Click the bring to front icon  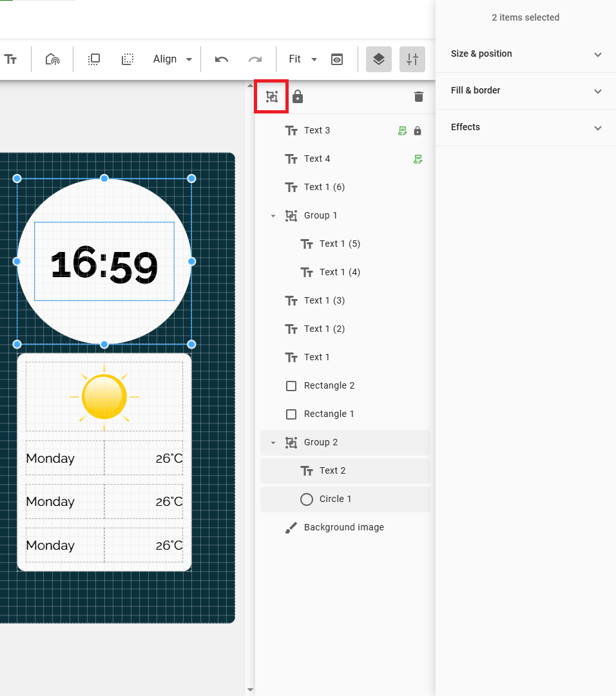pos(93,59)
